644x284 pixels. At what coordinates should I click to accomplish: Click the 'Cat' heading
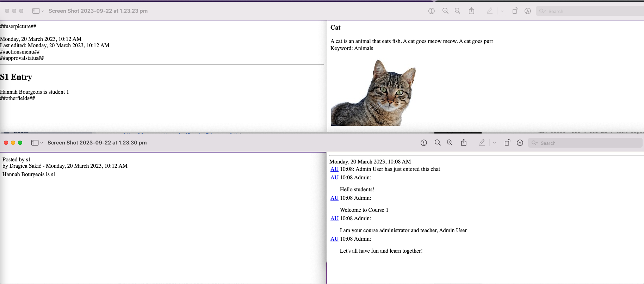[x=335, y=27]
